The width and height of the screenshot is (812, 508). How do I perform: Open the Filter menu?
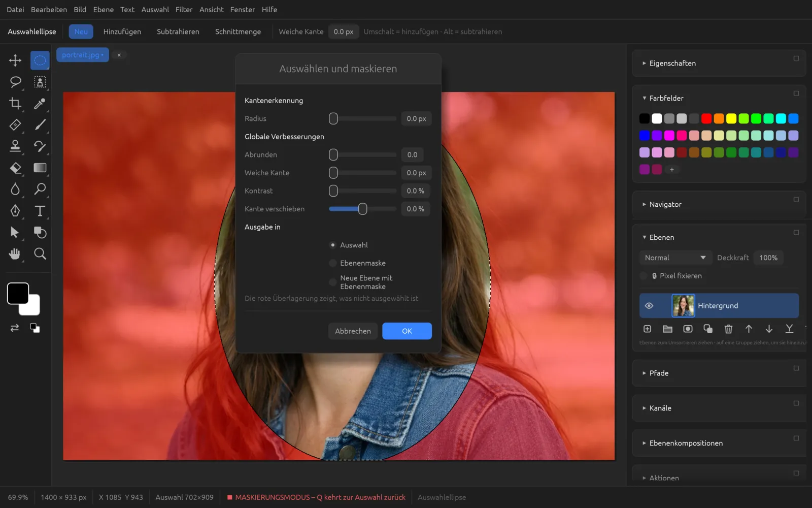pos(184,10)
